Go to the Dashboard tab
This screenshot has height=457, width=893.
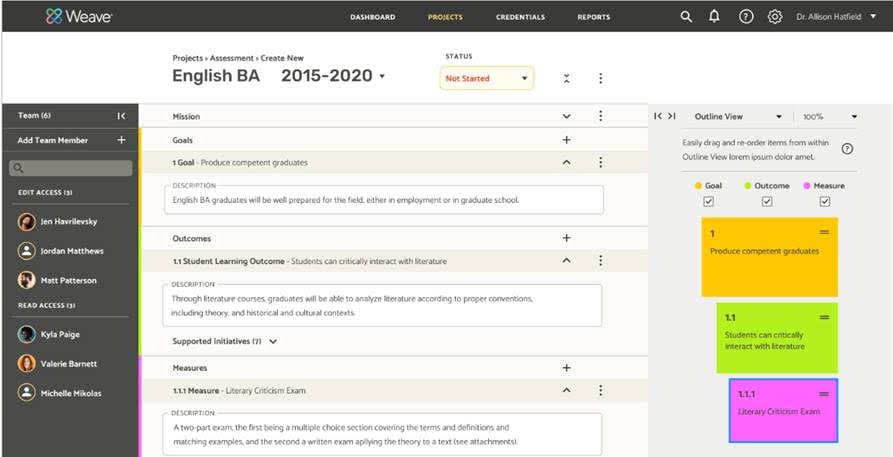[x=372, y=17]
